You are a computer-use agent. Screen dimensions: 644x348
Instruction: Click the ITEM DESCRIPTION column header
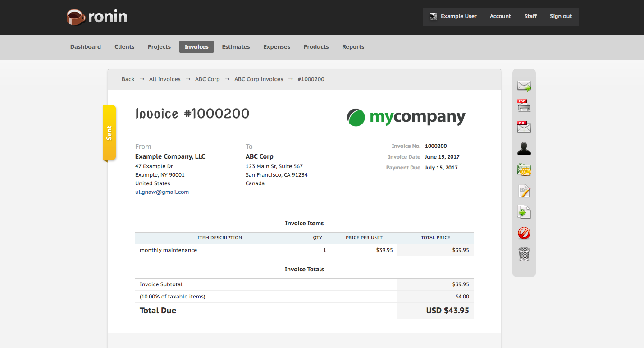pyautogui.click(x=219, y=238)
